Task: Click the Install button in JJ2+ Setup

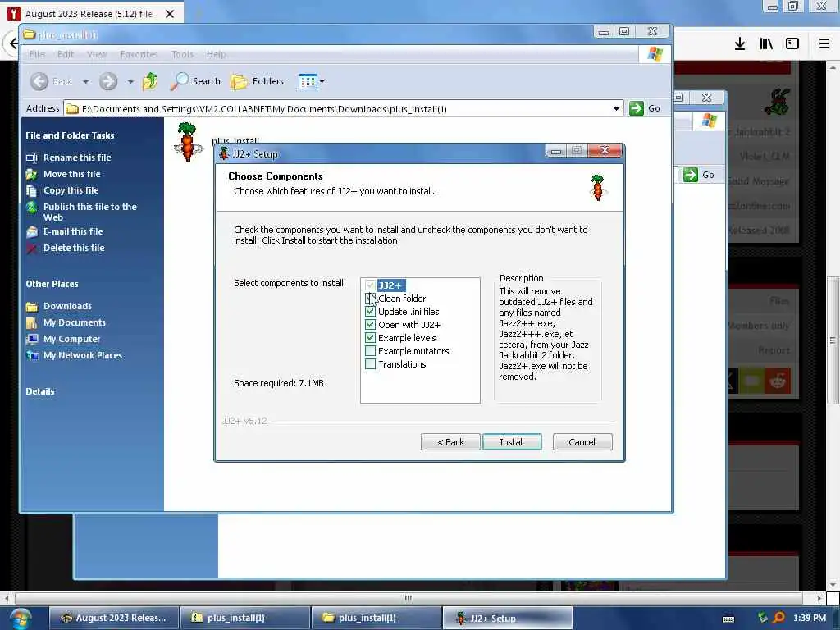Action: 512,442
